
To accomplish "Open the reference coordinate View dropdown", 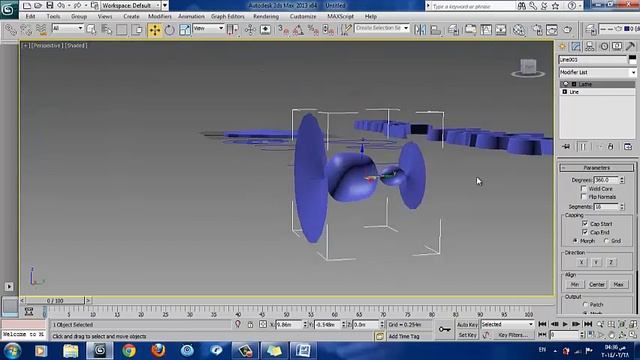I will [x=208, y=28].
